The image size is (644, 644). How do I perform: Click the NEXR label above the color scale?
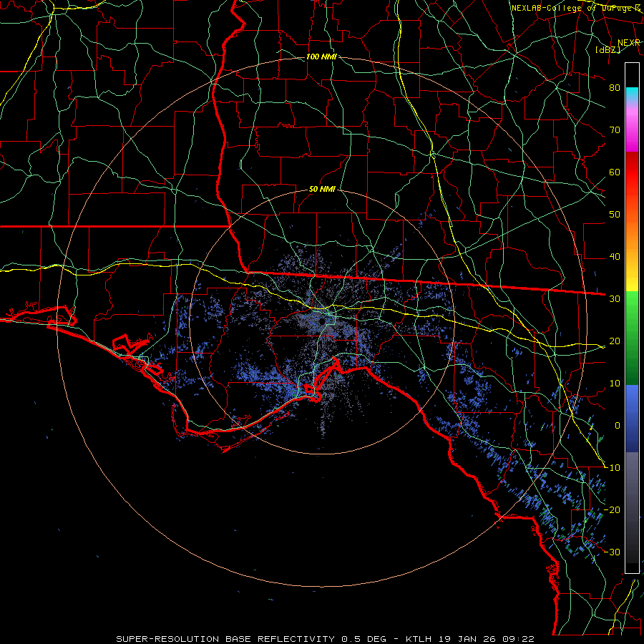[x=629, y=43]
